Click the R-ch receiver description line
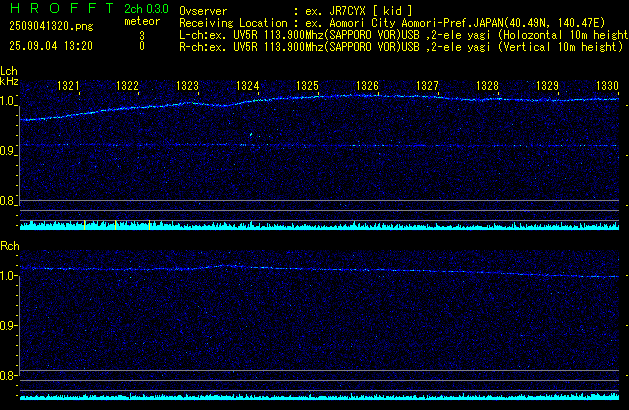 click(x=401, y=47)
